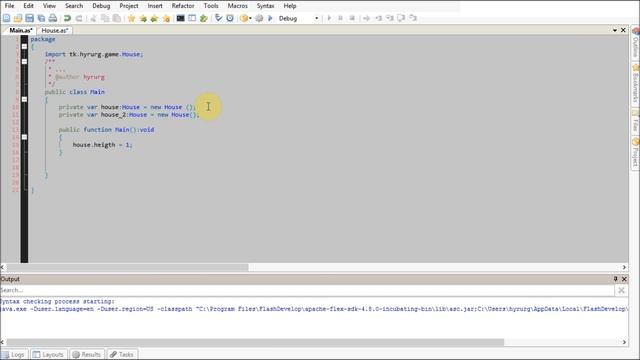The image size is (640, 360).
Task: Open the Help menu
Action: tap(290, 6)
